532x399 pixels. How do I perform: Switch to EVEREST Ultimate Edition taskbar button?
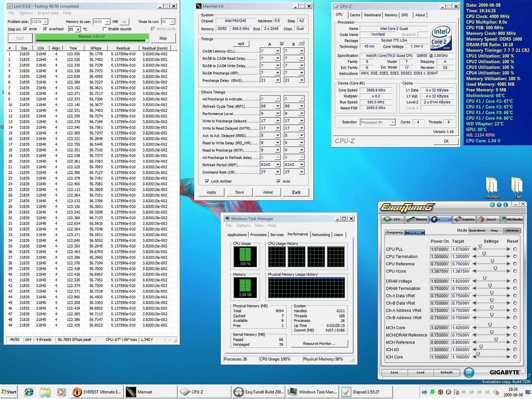[x=97, y=392]
